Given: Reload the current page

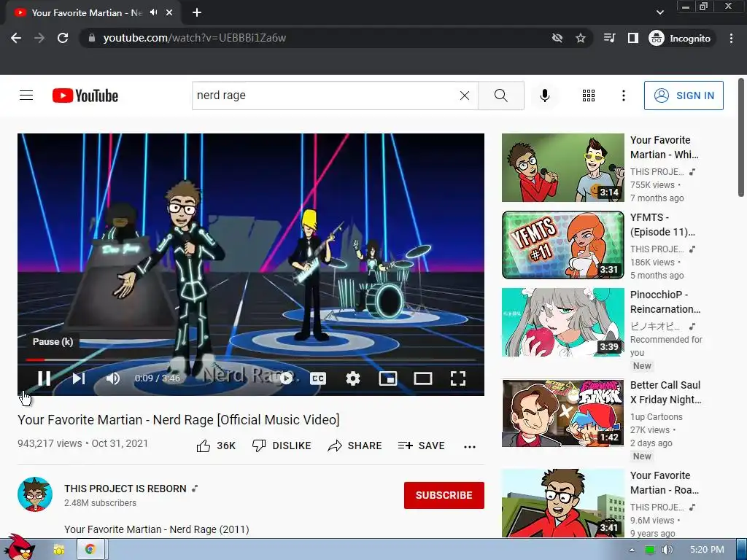Looking at the screenshot, I should point(63,38).
